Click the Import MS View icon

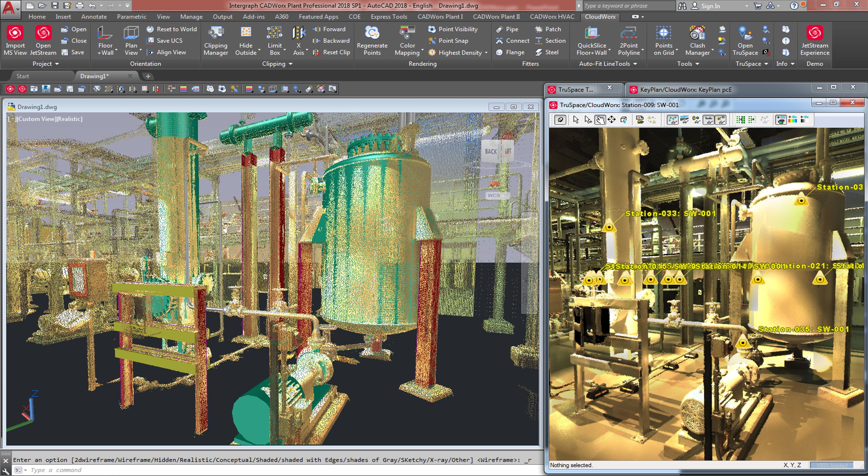click(15, 33)
